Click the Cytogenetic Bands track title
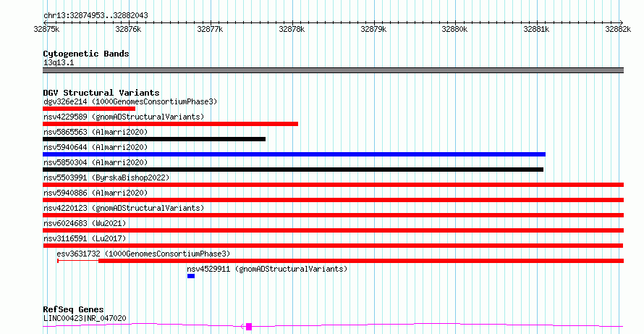Viewport: 644px width, 334px height. [86, 54]
